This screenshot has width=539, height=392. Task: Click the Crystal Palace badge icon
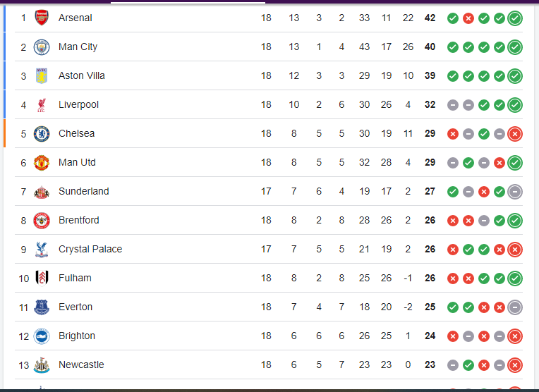(42, 249)
